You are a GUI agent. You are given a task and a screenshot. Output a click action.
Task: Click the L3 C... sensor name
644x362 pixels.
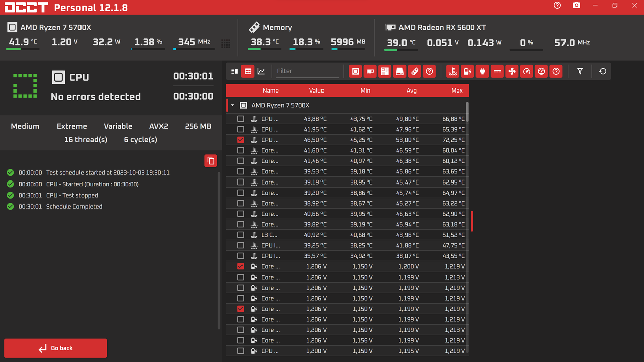click(269, 235)
